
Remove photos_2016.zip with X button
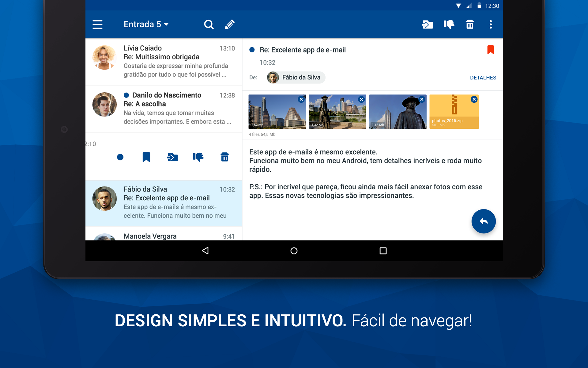(x=474, y=99)
